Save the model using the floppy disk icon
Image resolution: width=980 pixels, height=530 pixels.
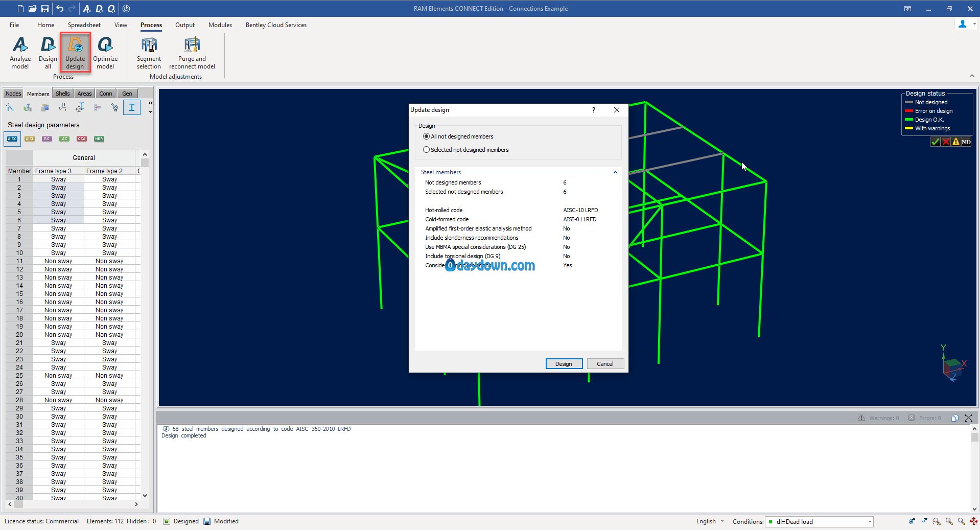pyautogui.click(x=45, y=8)
